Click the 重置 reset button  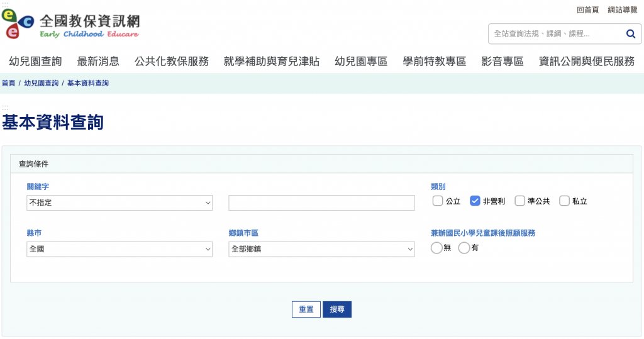(x=306, y=309)
